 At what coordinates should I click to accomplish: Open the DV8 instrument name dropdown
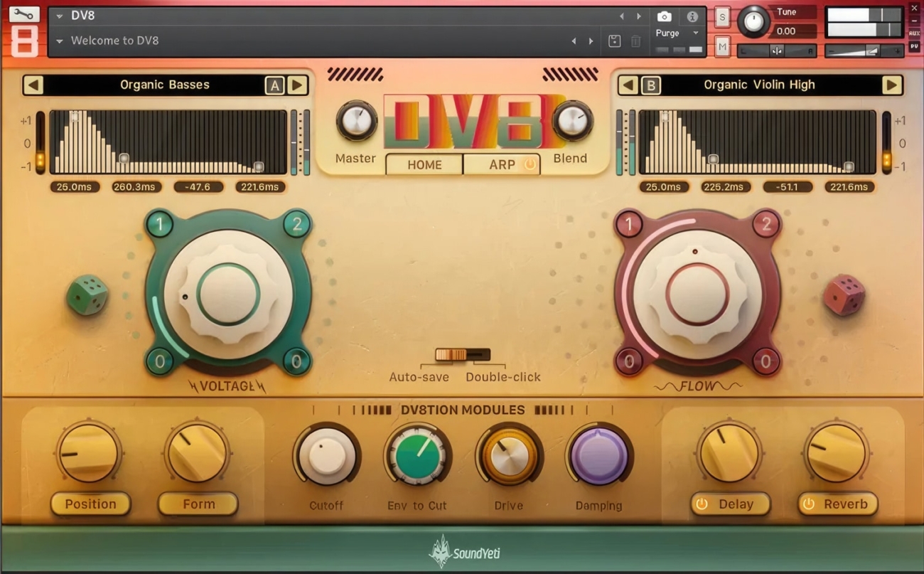pos(60,16)
